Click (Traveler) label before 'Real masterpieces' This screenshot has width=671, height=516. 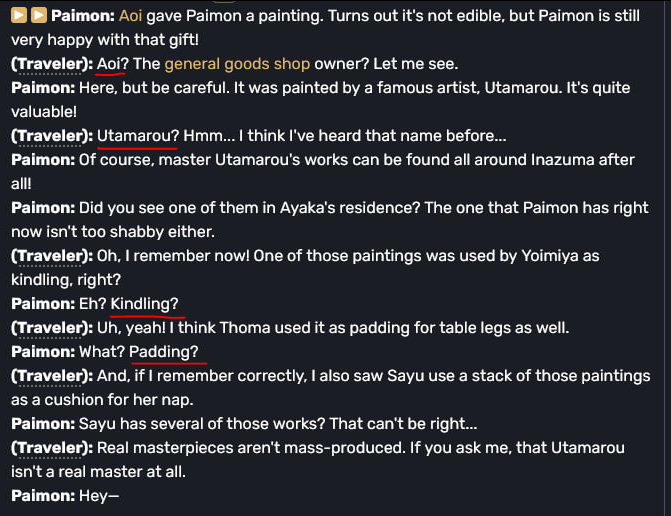click(52, 448)
